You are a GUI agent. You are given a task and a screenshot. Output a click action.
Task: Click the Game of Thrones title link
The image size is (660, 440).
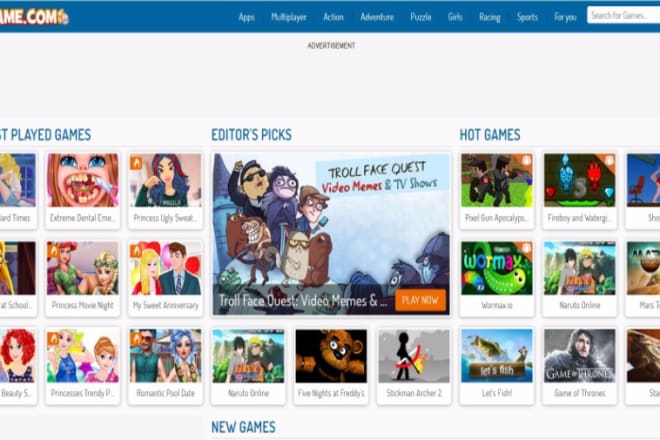pyautogui.click(x=580, y=393)
